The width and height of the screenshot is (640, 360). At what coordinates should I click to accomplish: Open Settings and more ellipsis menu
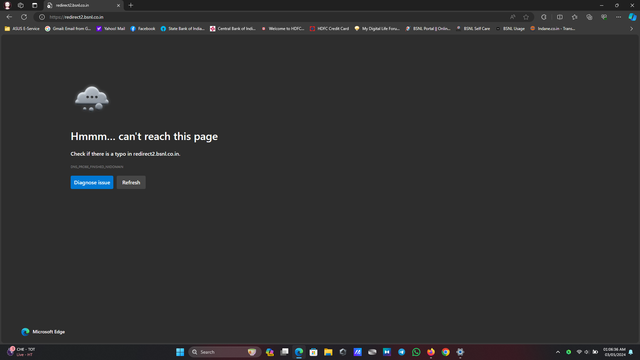(619, 17)
